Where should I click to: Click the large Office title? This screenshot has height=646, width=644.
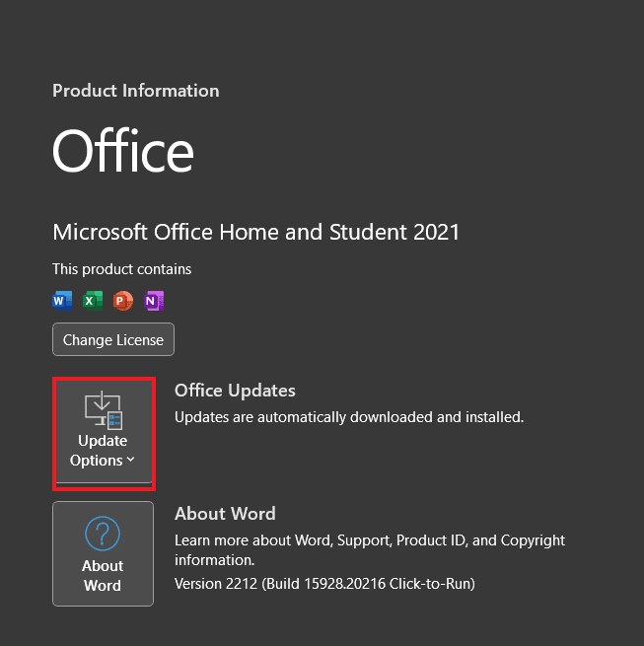click(123, 152)
